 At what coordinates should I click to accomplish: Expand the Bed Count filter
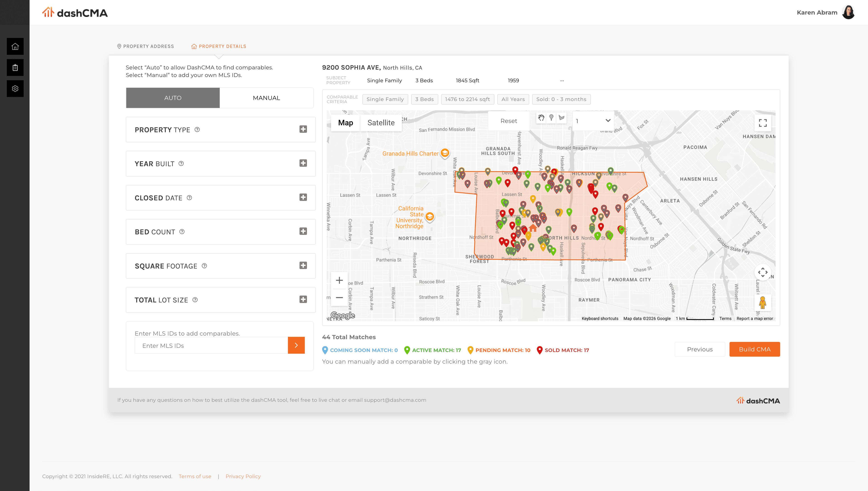coord(303,231)
